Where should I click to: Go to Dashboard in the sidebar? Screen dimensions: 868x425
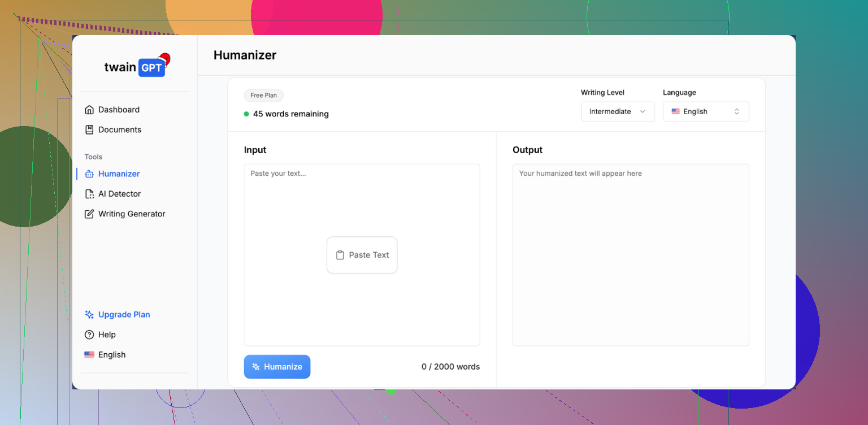pos(119,110)
